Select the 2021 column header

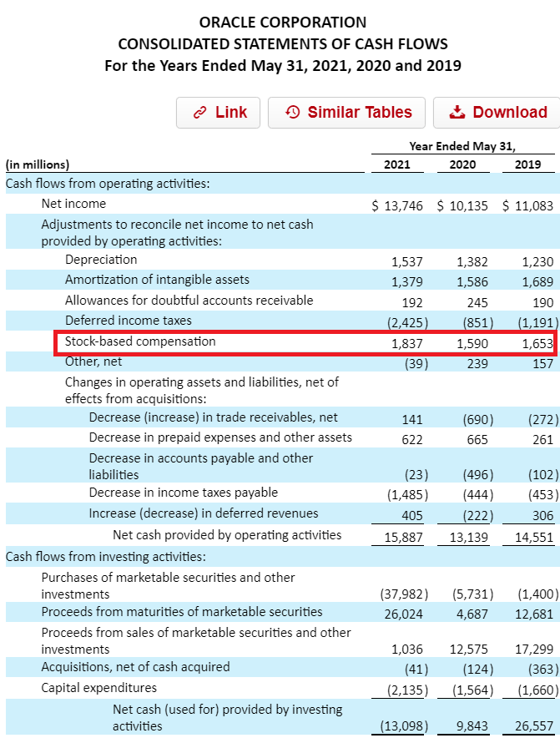click(396, 164)
